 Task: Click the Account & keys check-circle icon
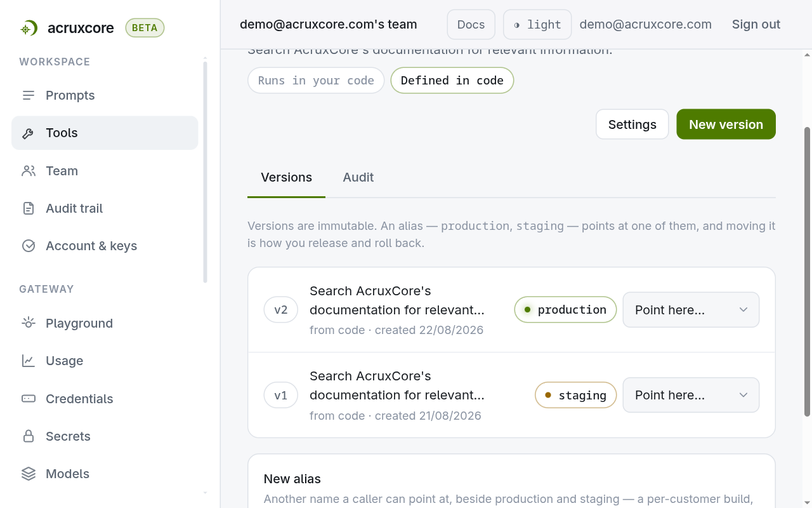tap(29, 246)
